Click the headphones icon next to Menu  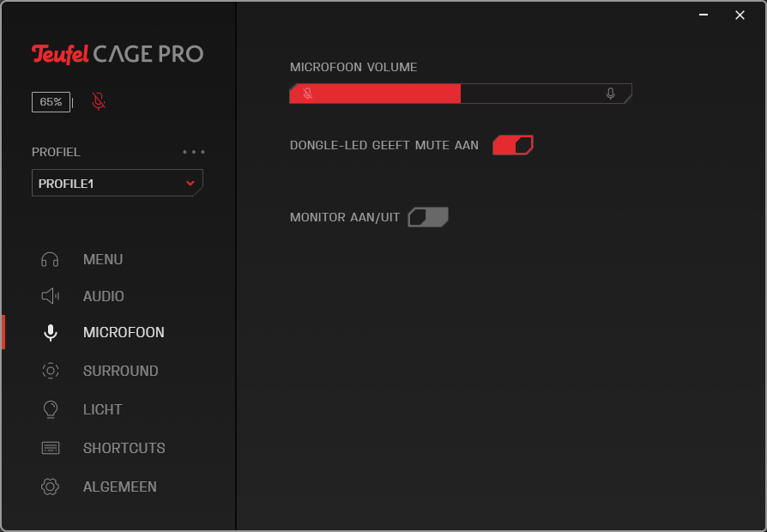point(50,259)
